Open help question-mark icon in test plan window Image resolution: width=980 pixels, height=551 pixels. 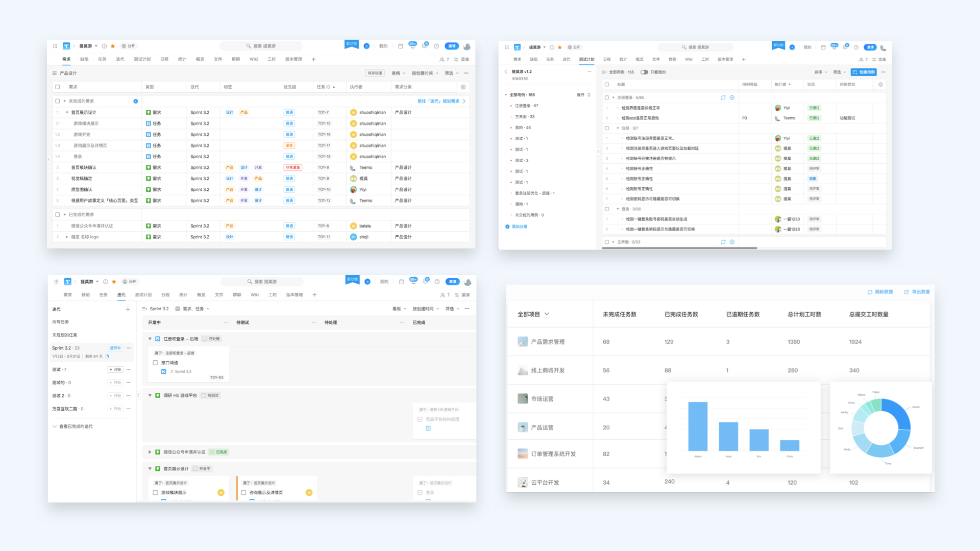[x=856, y=47]
